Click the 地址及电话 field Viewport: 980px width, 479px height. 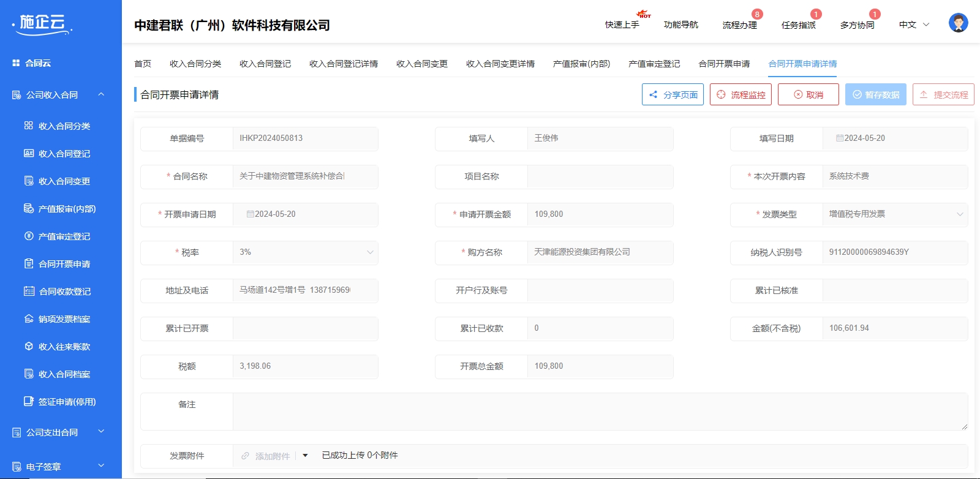click(x=305, y=290)
